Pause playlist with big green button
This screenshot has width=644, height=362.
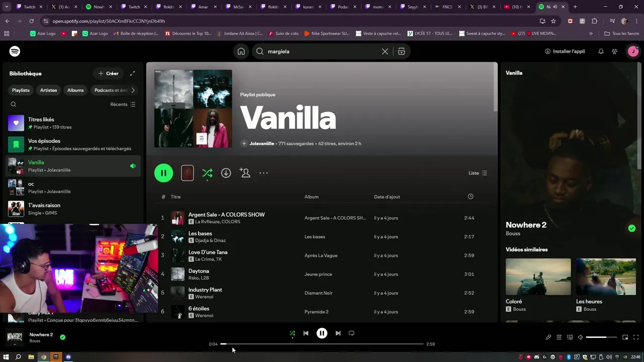164,173
